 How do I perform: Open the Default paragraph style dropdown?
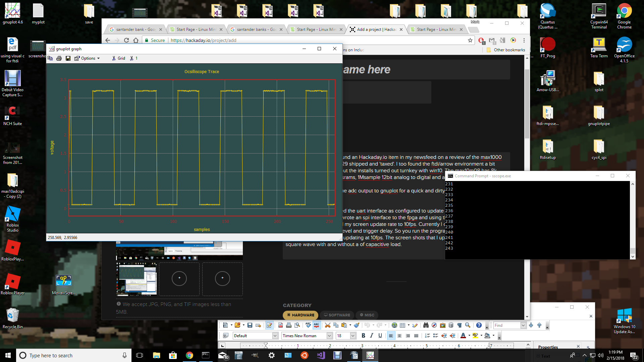[x=274, y=336]
